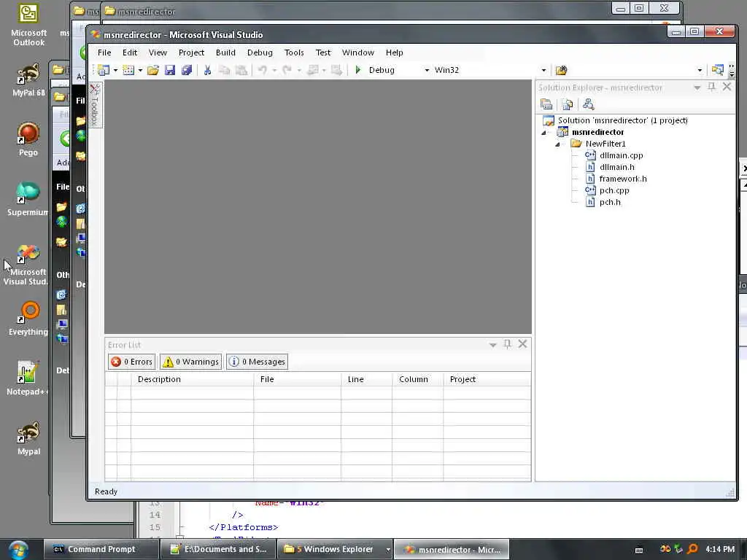Toggle the 0 Messages filter button
Image resolution: width=747 pixels, height=560 pixels.
coord(257,362)
